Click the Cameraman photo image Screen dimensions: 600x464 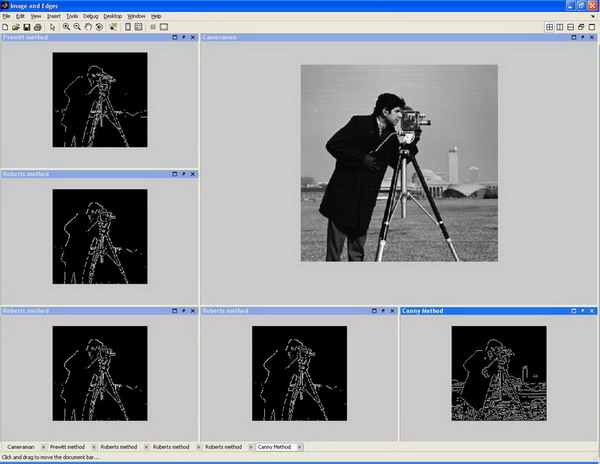click(399, 163)
